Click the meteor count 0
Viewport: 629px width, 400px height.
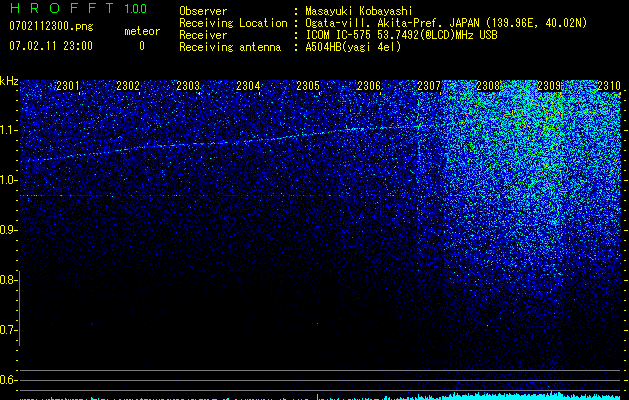point(142,46)
